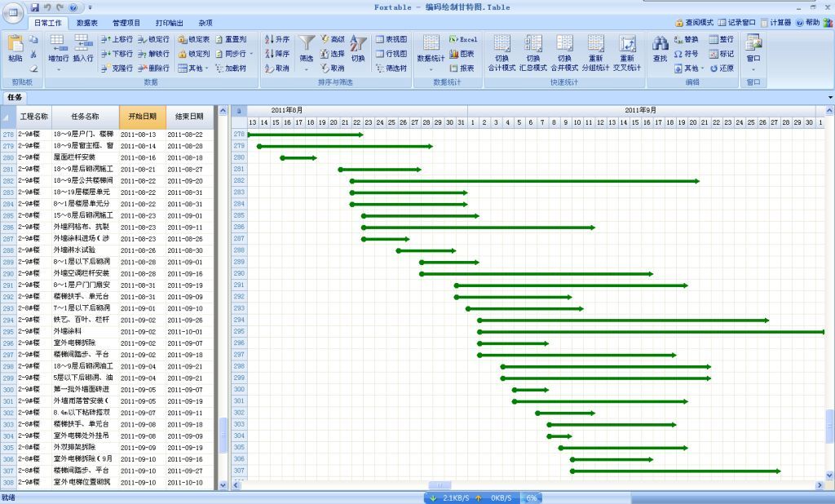Sort ascending with the 升序 icon
The height and width of the screenshot is (504, 835).
(277, 39)
